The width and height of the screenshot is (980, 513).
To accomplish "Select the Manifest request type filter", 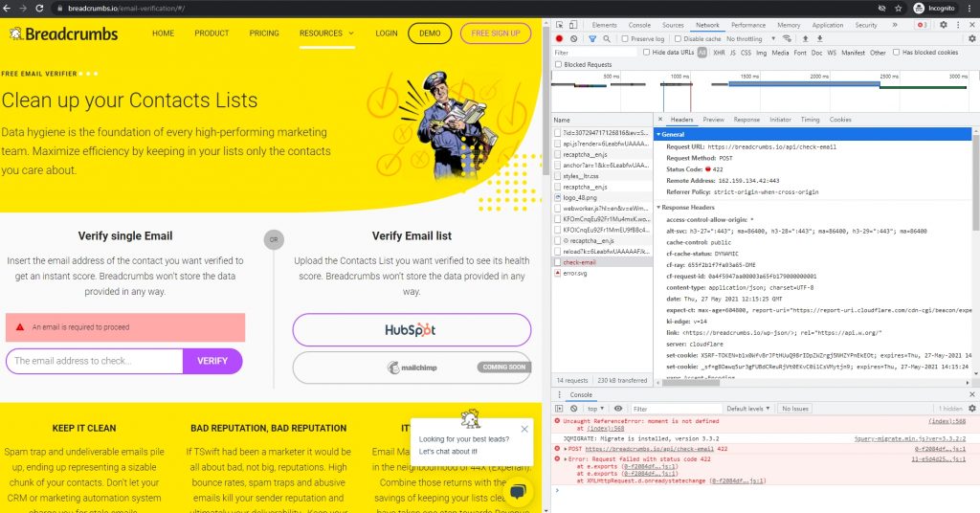I will tap(853, 53).
